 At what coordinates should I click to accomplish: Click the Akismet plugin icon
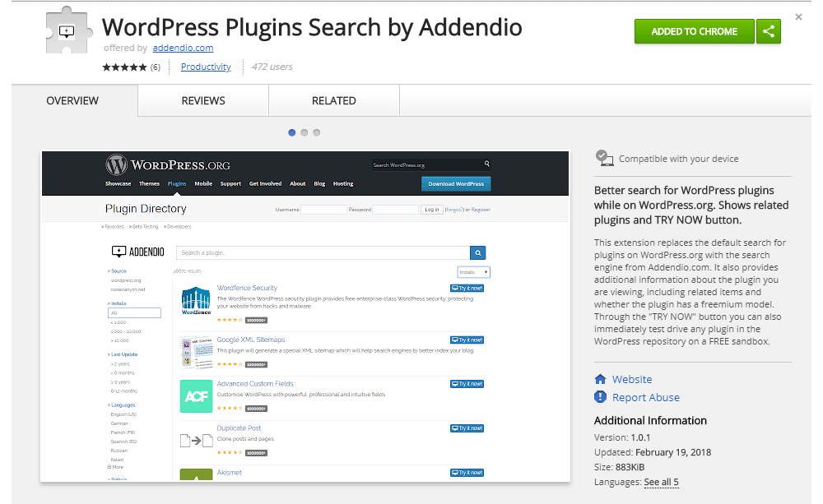[196, 474]
